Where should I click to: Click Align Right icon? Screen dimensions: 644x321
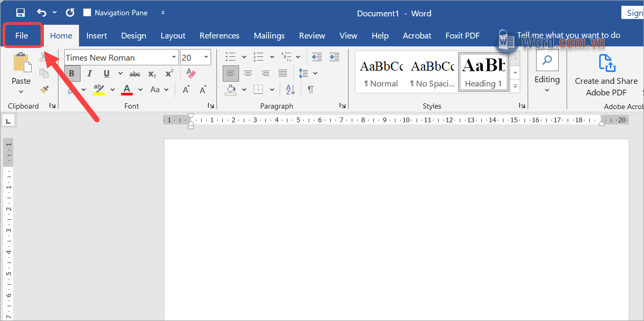pos(265,73)
